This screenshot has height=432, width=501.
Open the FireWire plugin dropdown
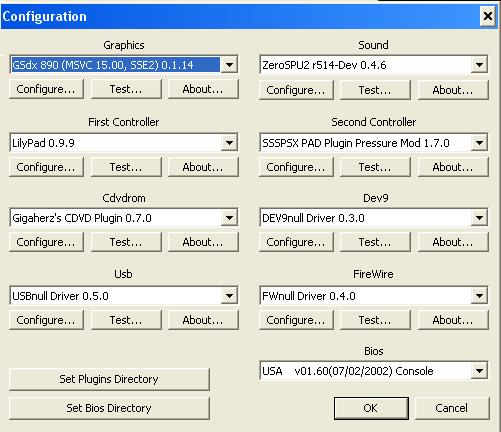coord(479,296)
